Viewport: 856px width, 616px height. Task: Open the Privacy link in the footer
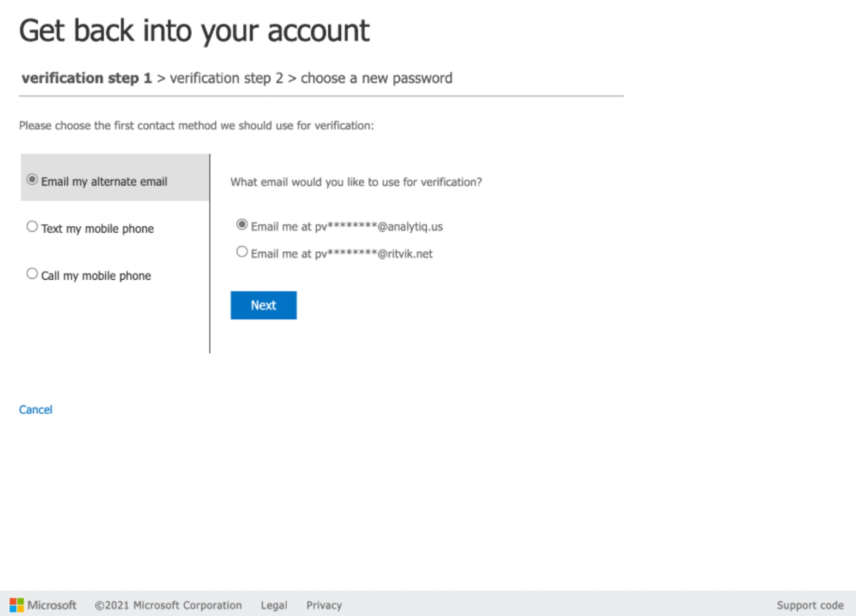(324, 605)
